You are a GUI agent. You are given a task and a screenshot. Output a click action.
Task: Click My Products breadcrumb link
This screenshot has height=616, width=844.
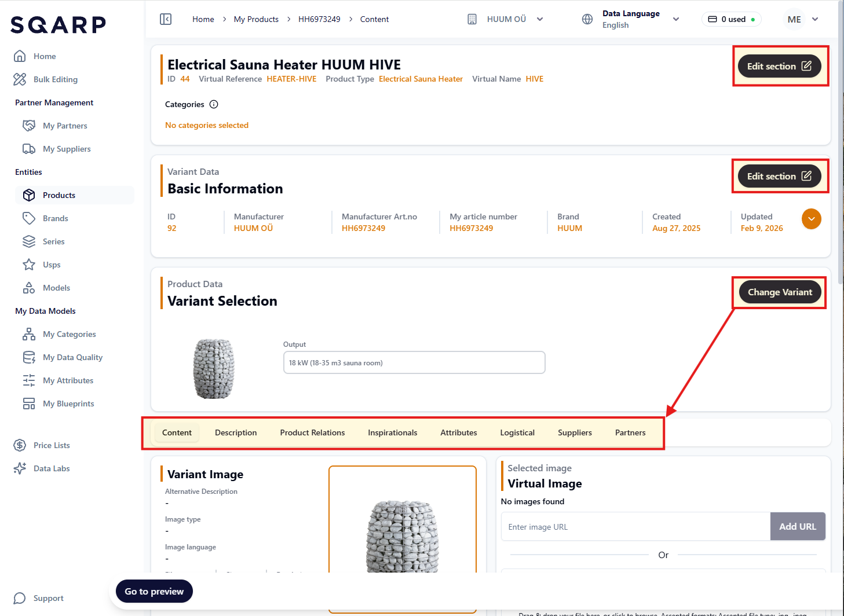256,19
